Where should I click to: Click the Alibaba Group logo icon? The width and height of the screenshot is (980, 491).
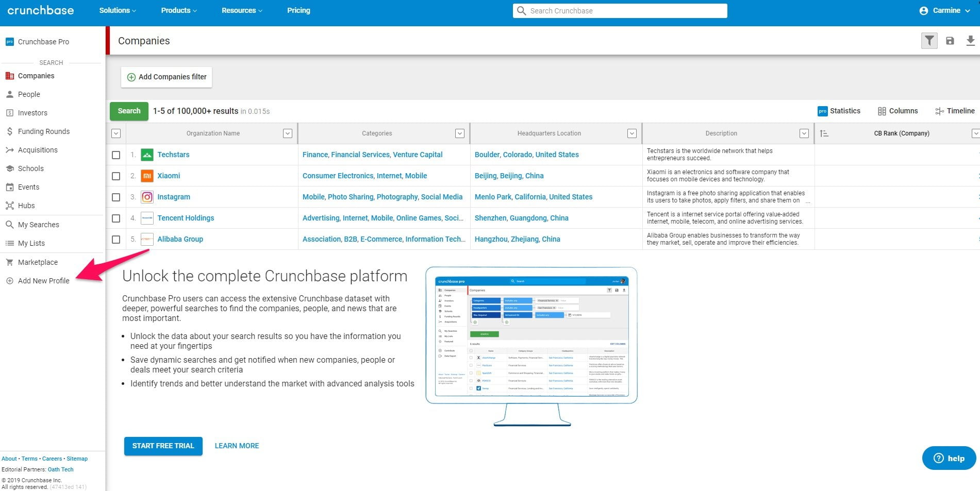tap(147, 239)
